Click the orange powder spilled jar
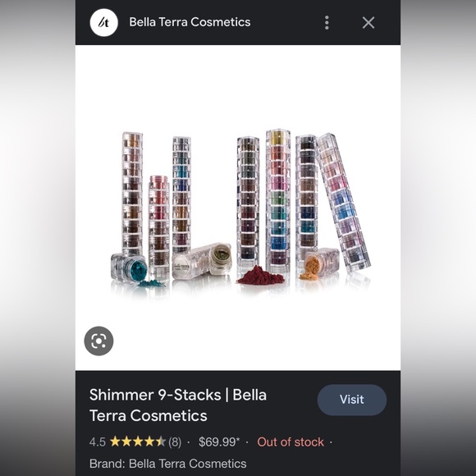476x476 pixels. pos(321,263)
